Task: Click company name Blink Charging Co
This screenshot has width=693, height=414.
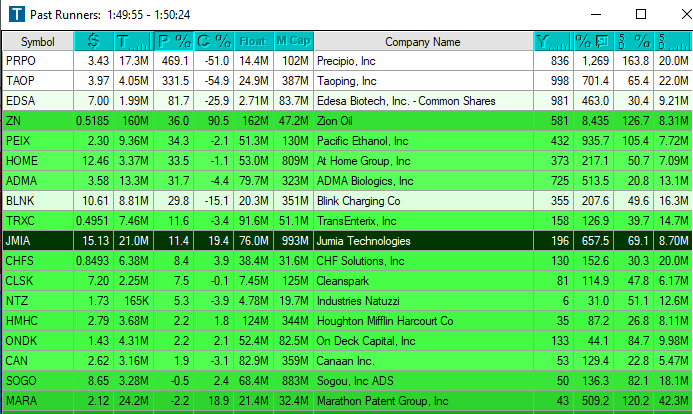Action: tap(358, 201)
